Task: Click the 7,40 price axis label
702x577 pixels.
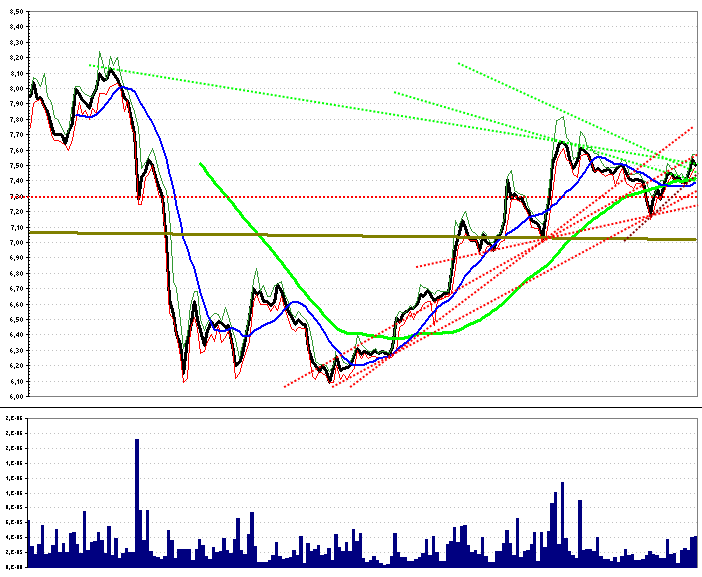Action: coord(16,181)
